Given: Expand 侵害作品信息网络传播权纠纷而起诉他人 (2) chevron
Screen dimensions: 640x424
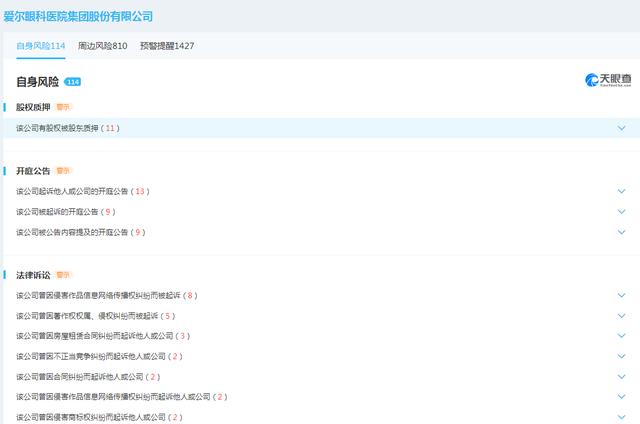Looking at the screenshot, I should (621, 396).
